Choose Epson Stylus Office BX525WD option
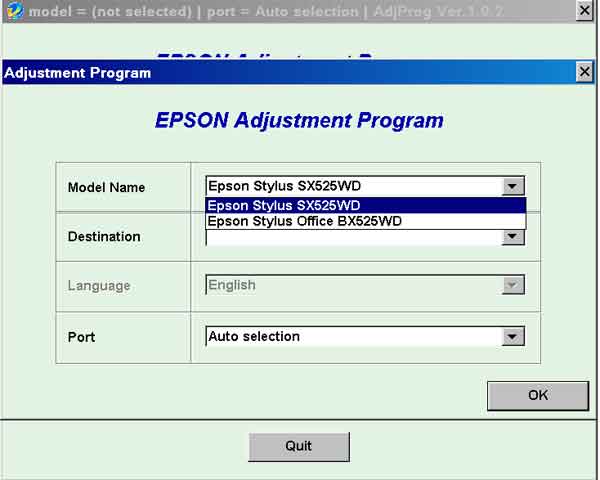Image resolution: width=600 pixels, height=480 pixels. point(365,221)
